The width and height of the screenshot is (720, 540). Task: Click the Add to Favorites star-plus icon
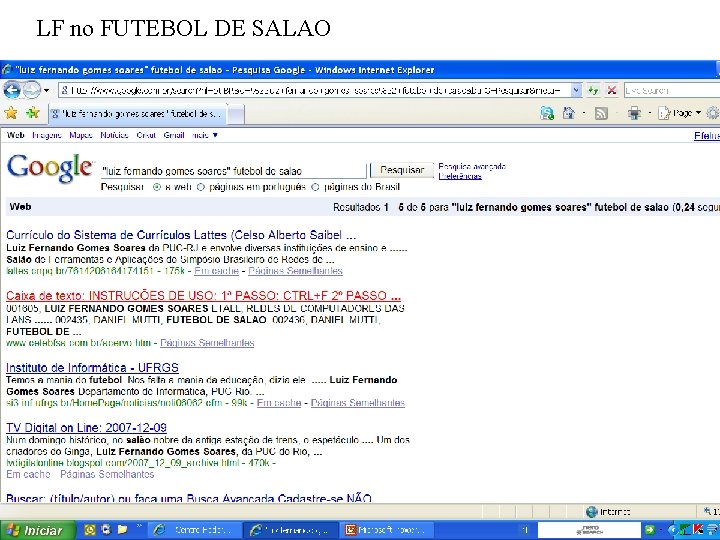[x=32, y=113]
